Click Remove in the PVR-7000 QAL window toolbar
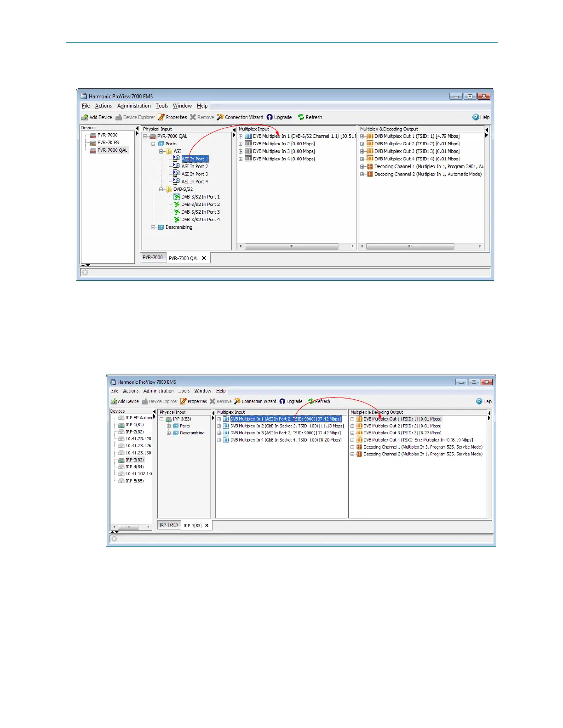The image size is (563, 728). (x=202, y=117)
